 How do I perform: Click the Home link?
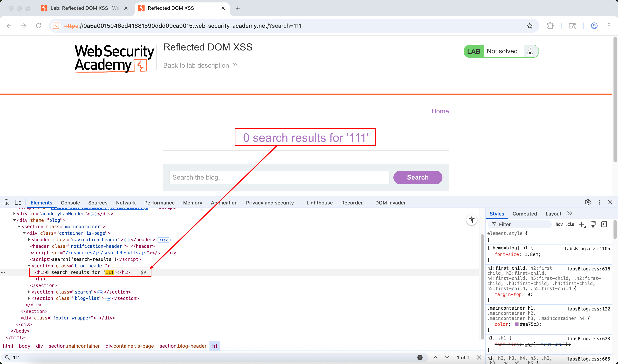pos(440,111)
